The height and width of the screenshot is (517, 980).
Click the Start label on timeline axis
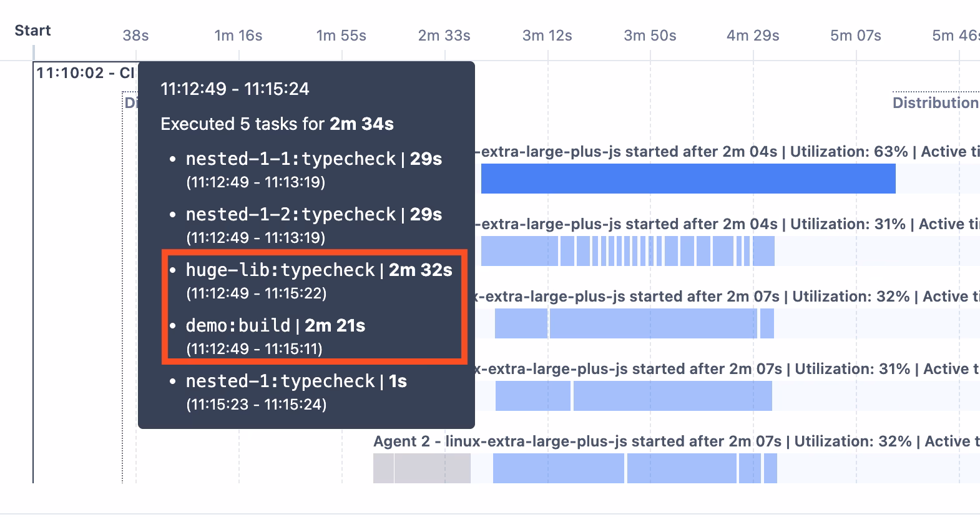(x=32, y=31)
